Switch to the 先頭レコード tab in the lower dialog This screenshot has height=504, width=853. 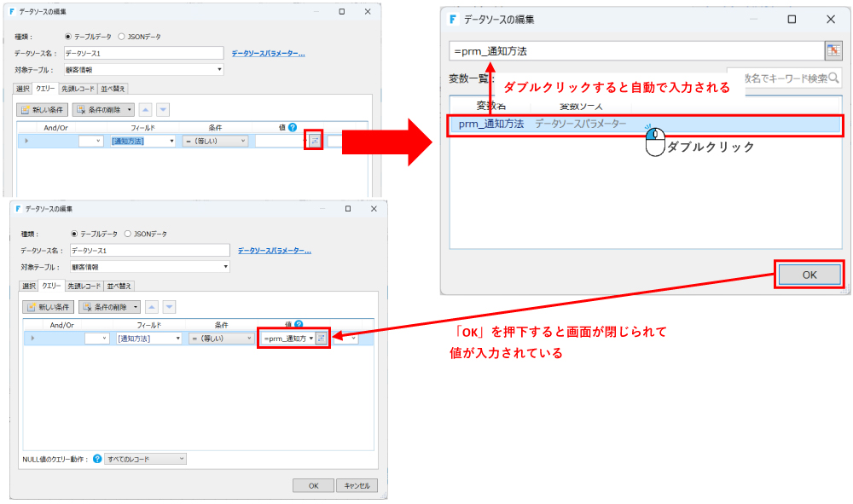84,286
